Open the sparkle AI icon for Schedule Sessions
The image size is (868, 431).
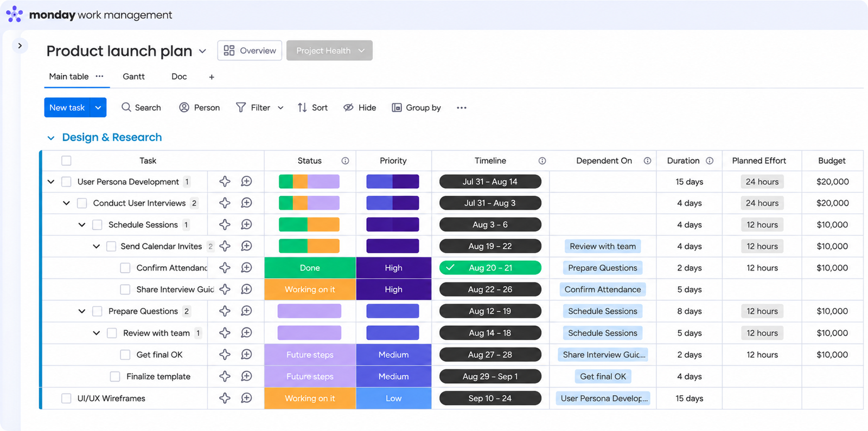(225, 224)
